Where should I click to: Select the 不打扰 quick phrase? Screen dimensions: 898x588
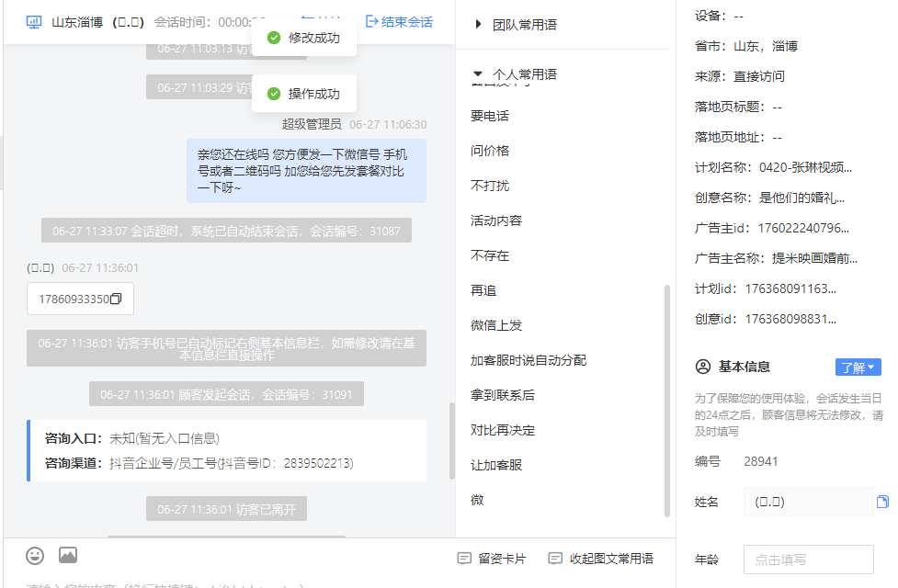(490, 186)
